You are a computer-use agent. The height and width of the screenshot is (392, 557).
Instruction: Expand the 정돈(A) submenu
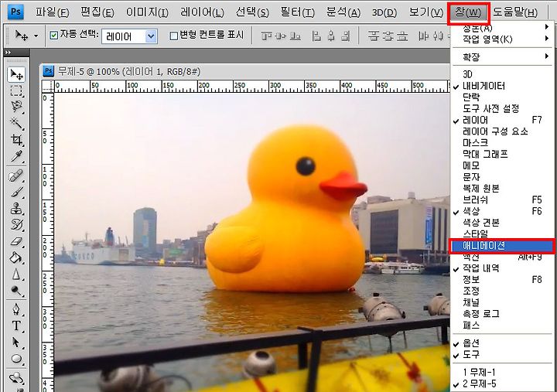pyautogui.click(x=501, y=27)
